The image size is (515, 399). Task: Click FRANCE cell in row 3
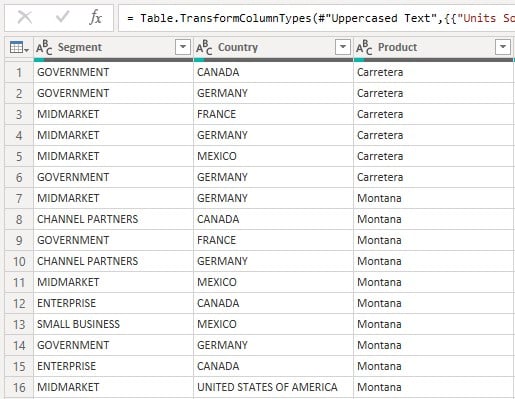[x=273, y=114]
